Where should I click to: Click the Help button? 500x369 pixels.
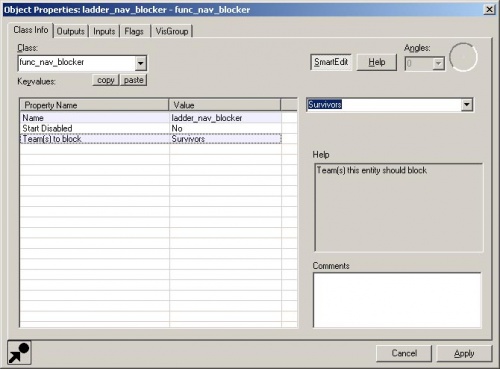click(x=377, y=62)
